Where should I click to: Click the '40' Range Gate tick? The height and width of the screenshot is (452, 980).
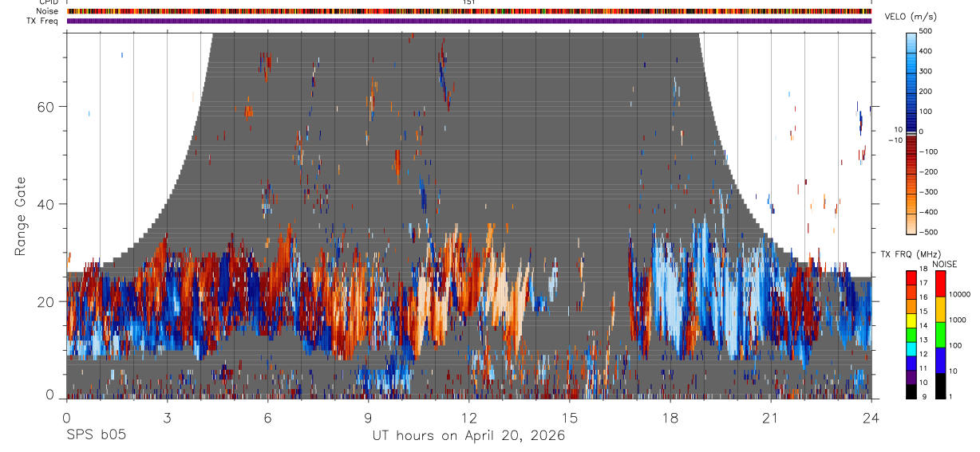[44, 204]
